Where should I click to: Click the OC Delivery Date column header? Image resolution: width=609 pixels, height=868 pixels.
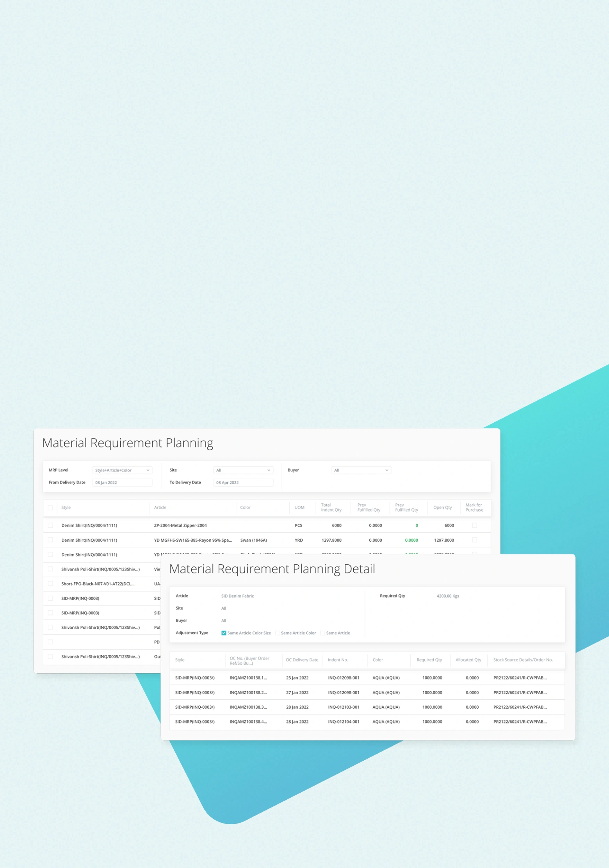(302, 660)
